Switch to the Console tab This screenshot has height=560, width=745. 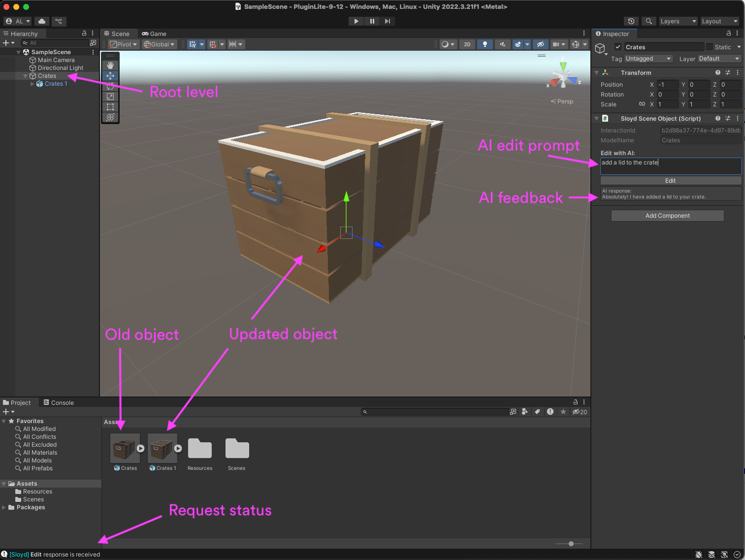point(59,403)
